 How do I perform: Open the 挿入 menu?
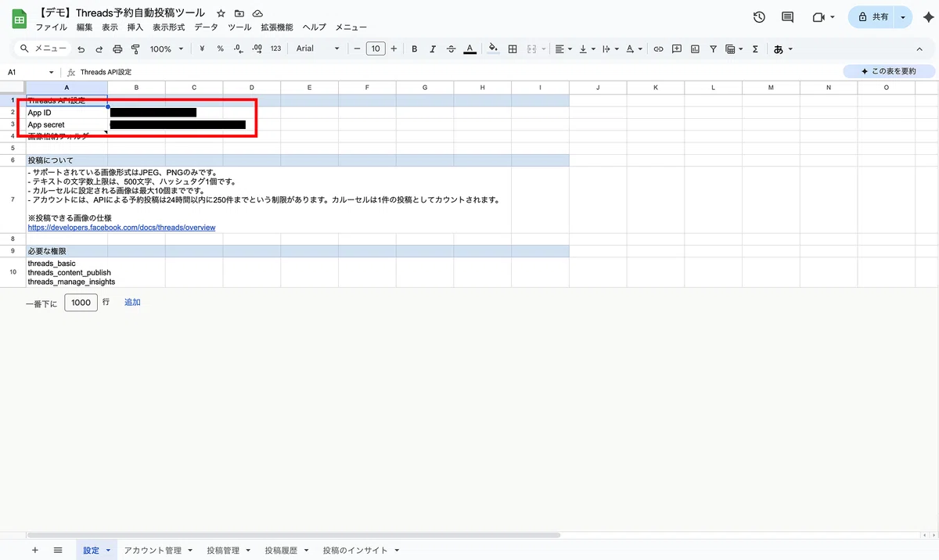coord(135,27)
